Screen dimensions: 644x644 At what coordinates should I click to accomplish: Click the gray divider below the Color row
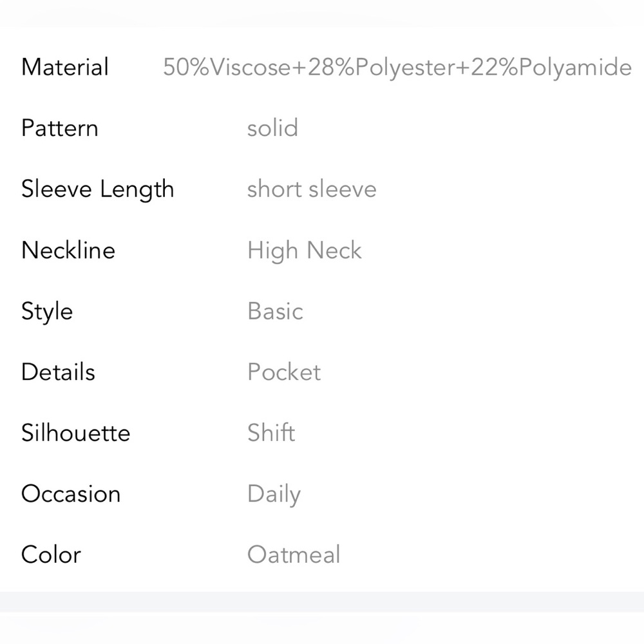(322, 602)
